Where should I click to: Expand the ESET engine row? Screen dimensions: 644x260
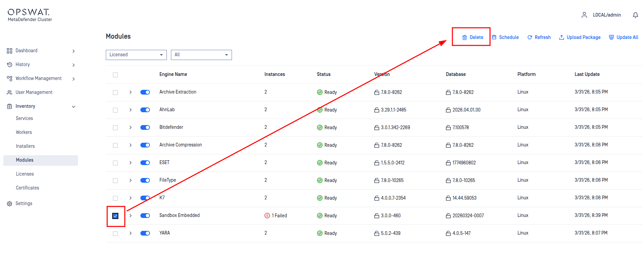tap(131, 163)
